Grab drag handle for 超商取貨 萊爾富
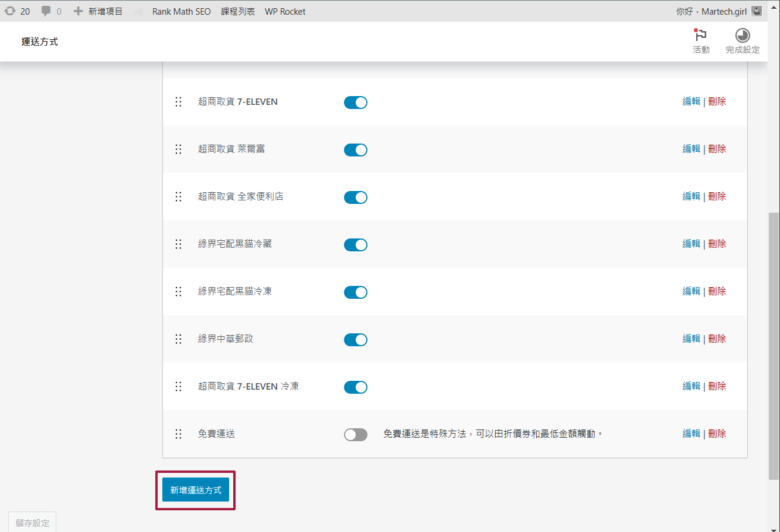Screen dimensions: 780x532 click(x=178, y=149)
